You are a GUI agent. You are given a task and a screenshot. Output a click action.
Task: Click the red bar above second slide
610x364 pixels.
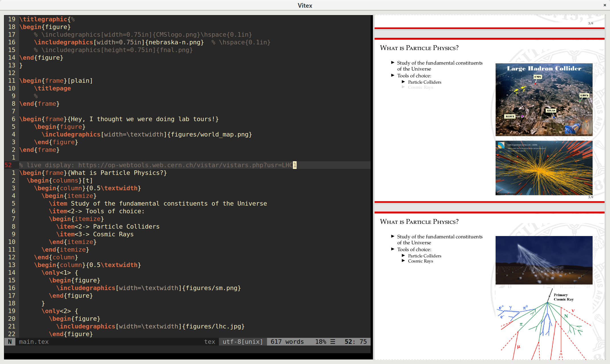489,38
